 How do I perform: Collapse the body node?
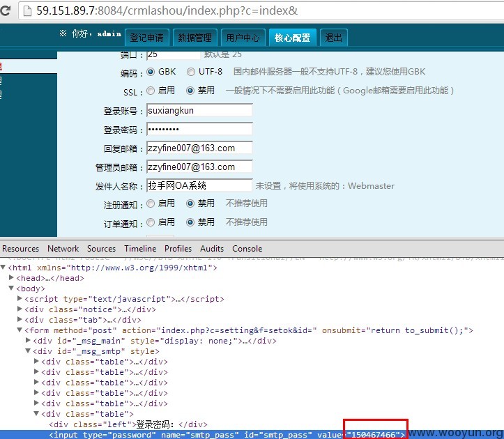pos(11,288)
